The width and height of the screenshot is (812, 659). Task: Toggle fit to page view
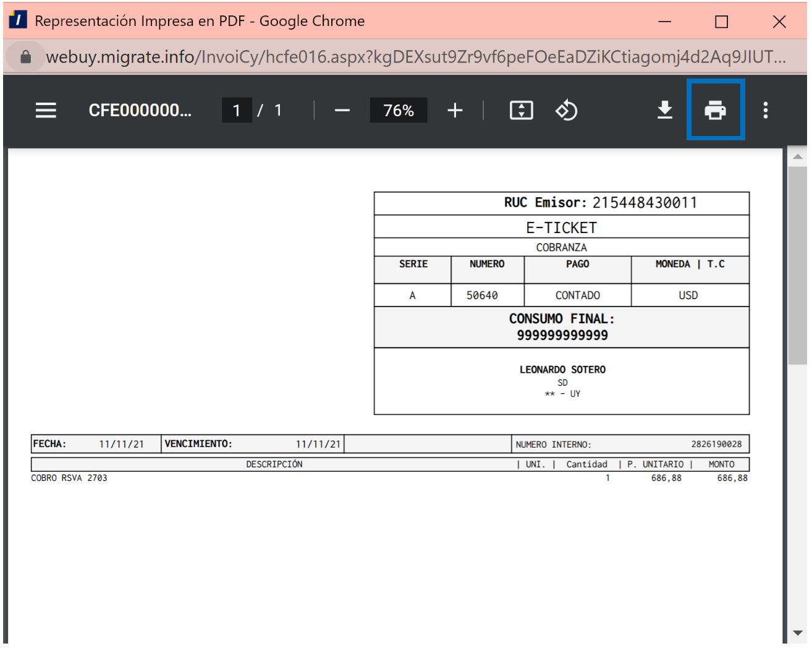pos(521,111)
